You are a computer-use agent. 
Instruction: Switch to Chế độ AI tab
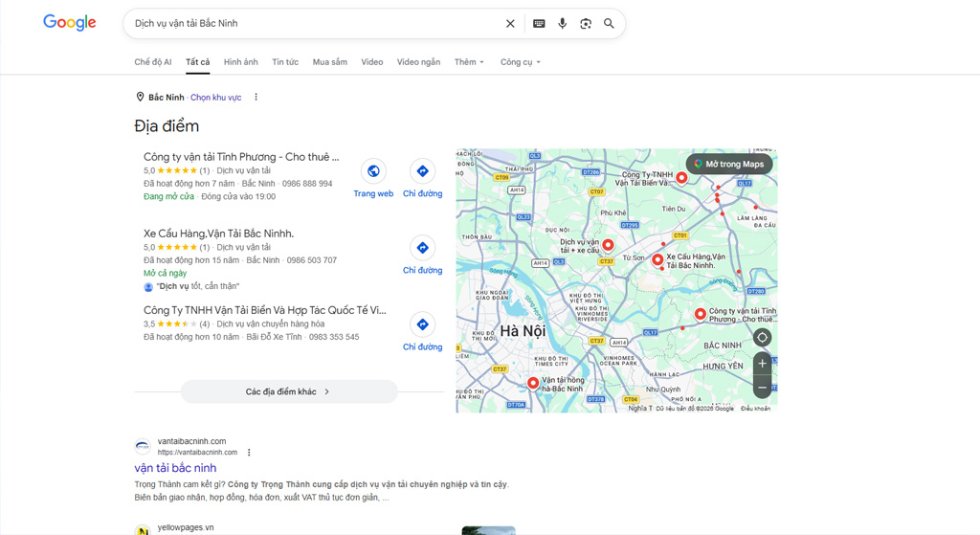(152, 62)
